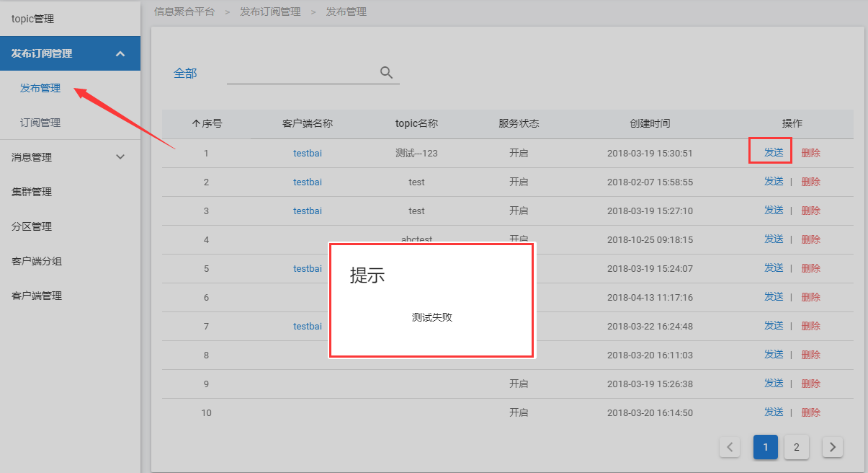Sort by 序号 column arrow
The image size is (868, 473).
(x=195, y=124)
